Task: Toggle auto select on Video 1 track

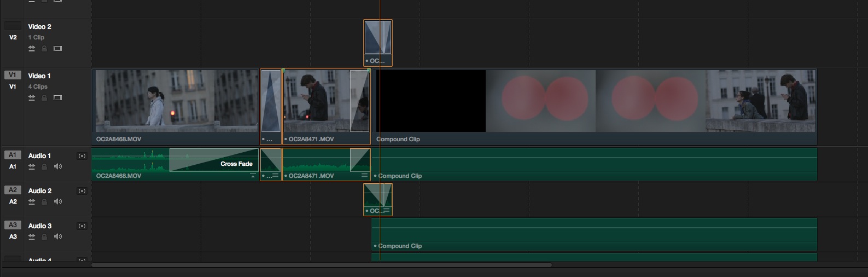Action: coord(32,97)
